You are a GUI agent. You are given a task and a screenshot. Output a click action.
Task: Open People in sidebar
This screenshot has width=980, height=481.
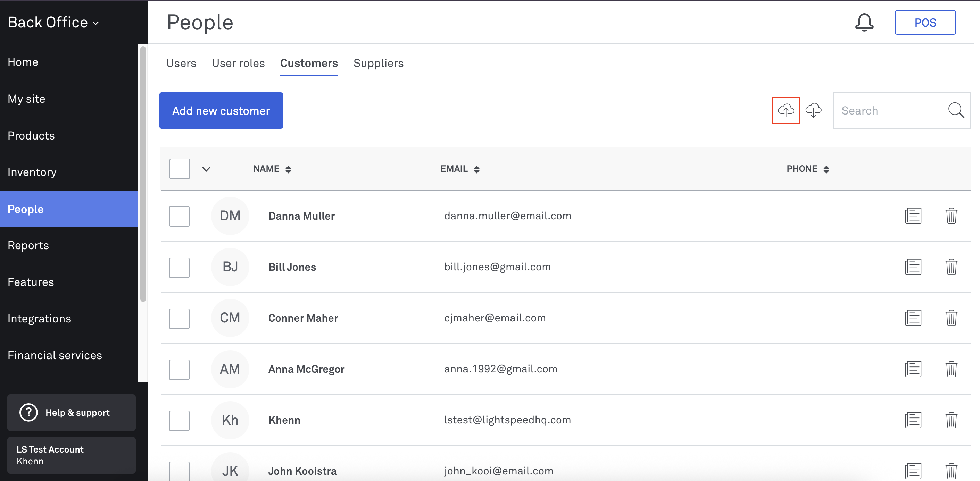point(68,209)
